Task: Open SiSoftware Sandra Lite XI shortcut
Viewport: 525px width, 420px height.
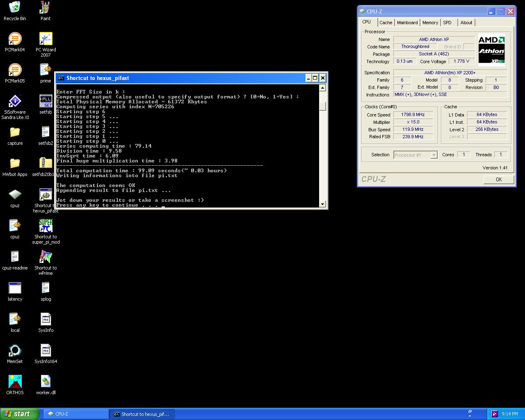Action: 15,101
